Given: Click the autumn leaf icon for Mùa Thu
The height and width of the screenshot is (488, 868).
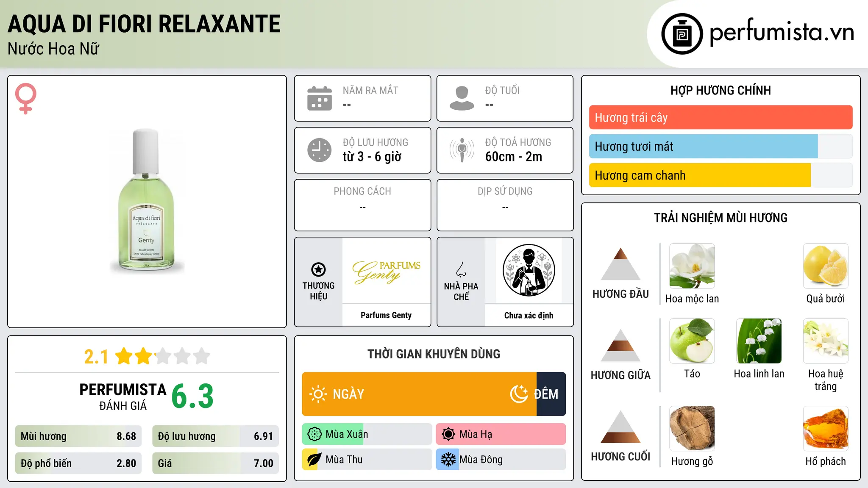Looking at the screenshot, I should point(314,460).
